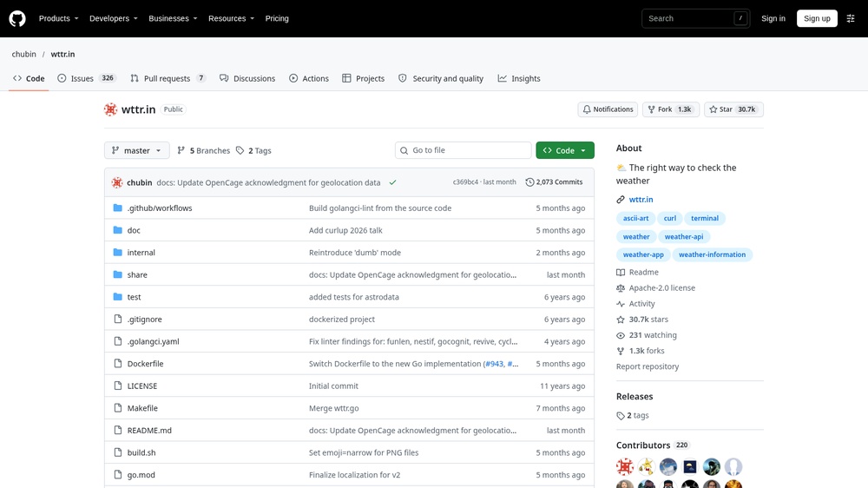
Task: Click Report repository link
Action: (x=648, y=366)
